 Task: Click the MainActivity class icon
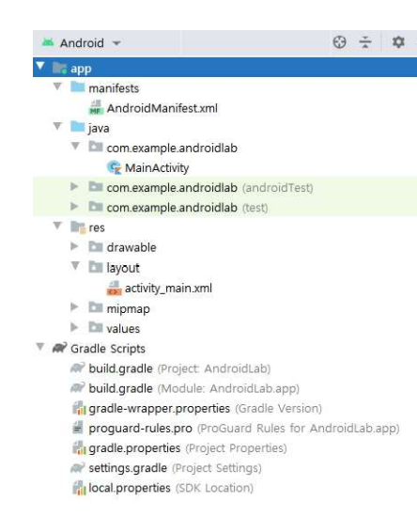pos(114,167)
